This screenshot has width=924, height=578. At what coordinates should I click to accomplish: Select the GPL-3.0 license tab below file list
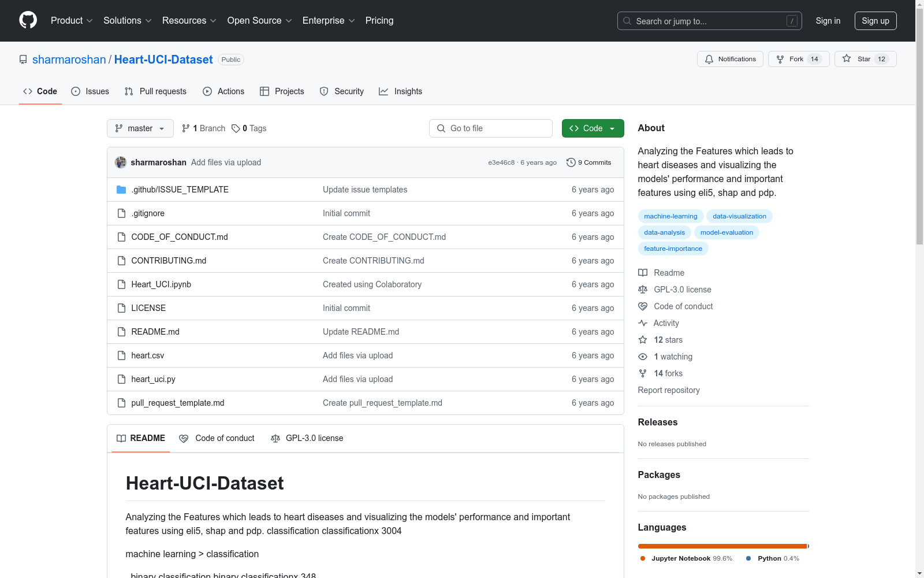(x=307, y=438)
